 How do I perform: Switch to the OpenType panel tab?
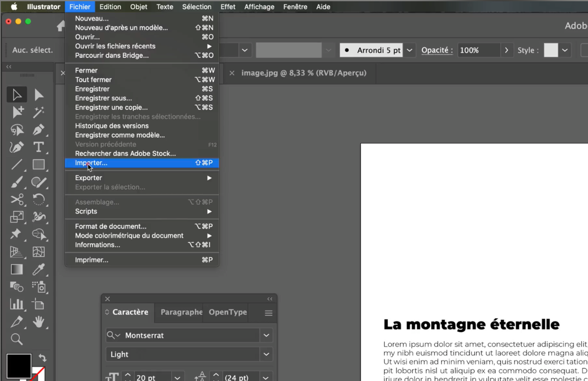228,312
